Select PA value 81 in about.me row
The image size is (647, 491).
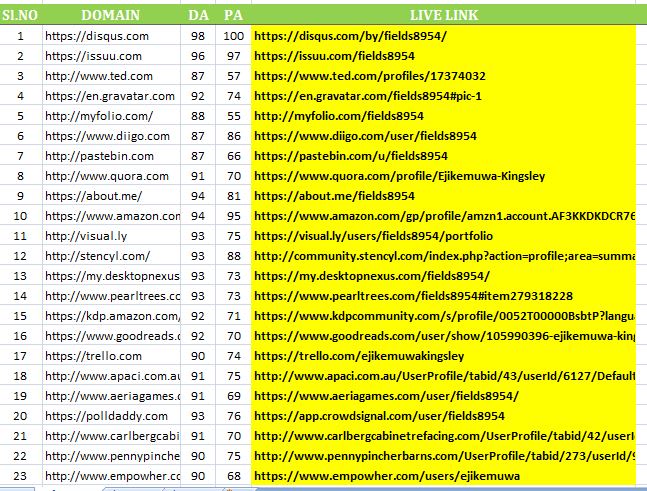(x=234, y=196)
